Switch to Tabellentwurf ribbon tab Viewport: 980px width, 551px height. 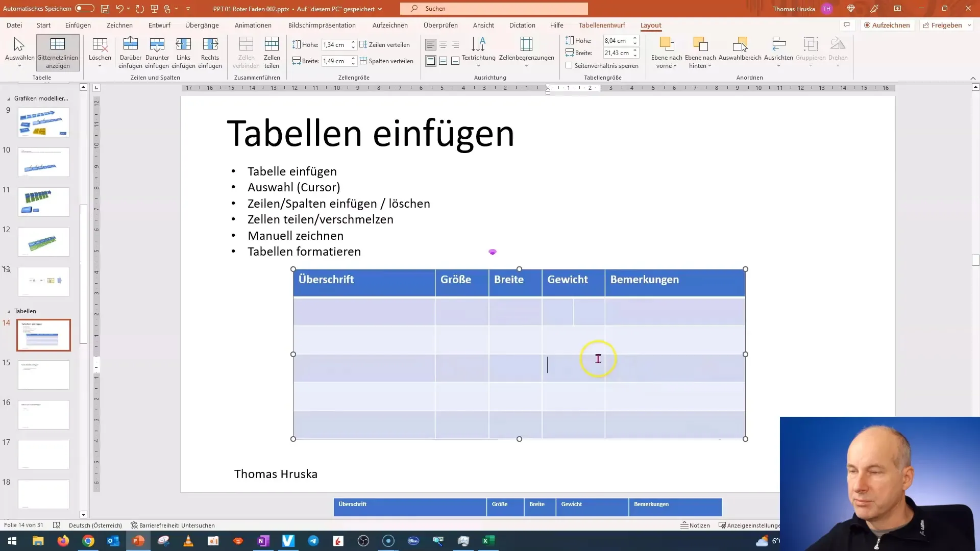[601, 25]
